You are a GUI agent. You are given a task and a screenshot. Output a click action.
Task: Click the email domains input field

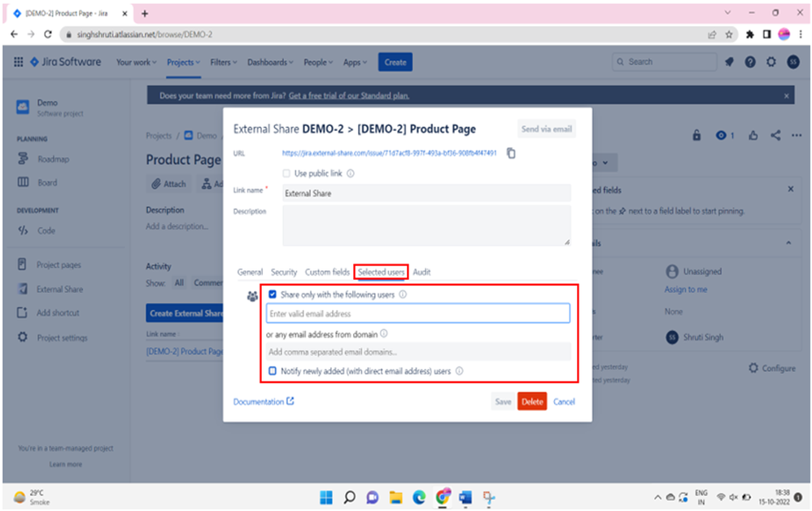[418, 352]
